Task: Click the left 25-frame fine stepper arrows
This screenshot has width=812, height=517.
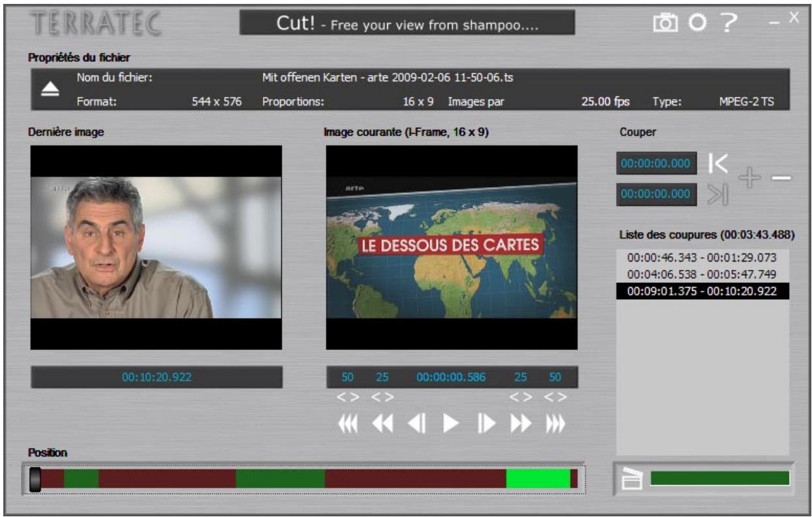Action: [x=383, y=396]
